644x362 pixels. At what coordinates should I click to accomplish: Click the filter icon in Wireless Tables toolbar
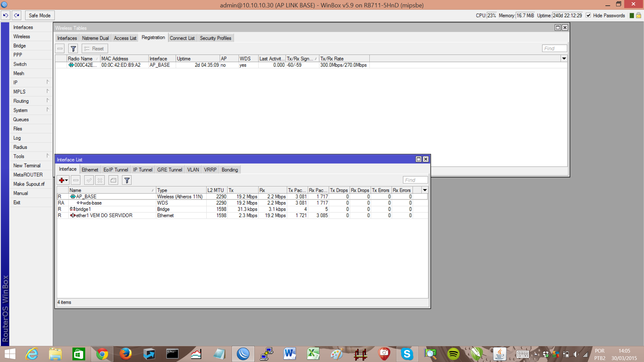point(73,49)
